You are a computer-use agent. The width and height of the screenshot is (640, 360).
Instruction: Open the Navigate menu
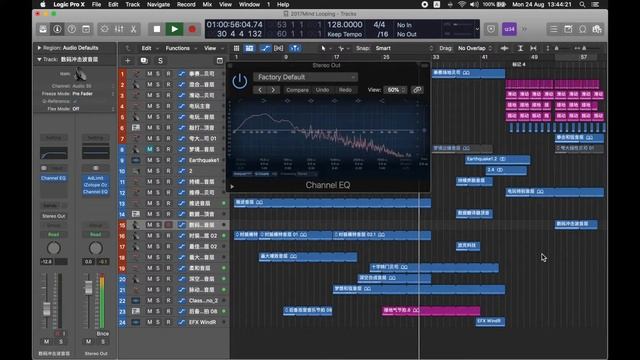(x=158, y=4)
